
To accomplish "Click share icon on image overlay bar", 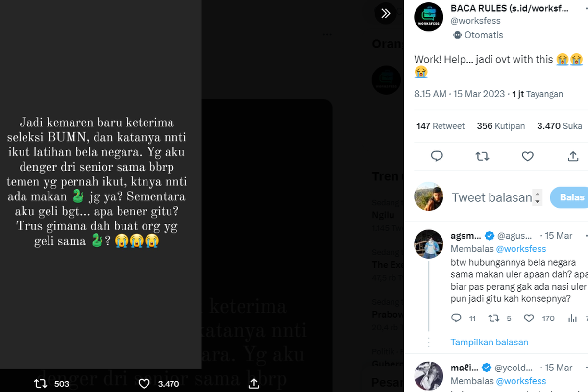I will [253, 383].
